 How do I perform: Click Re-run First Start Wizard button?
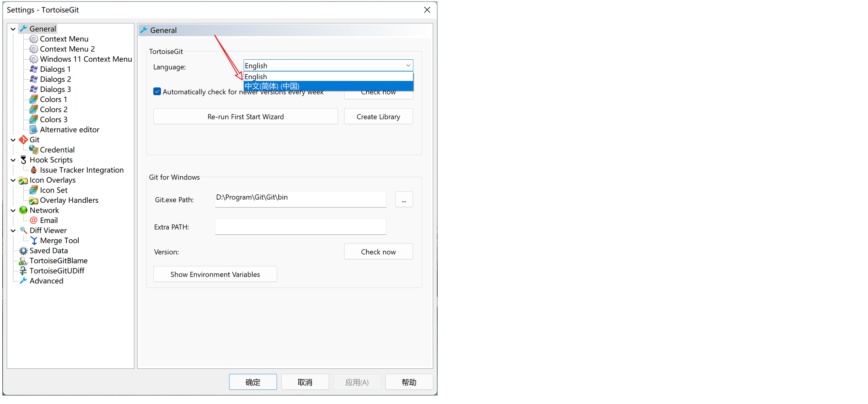245,117
